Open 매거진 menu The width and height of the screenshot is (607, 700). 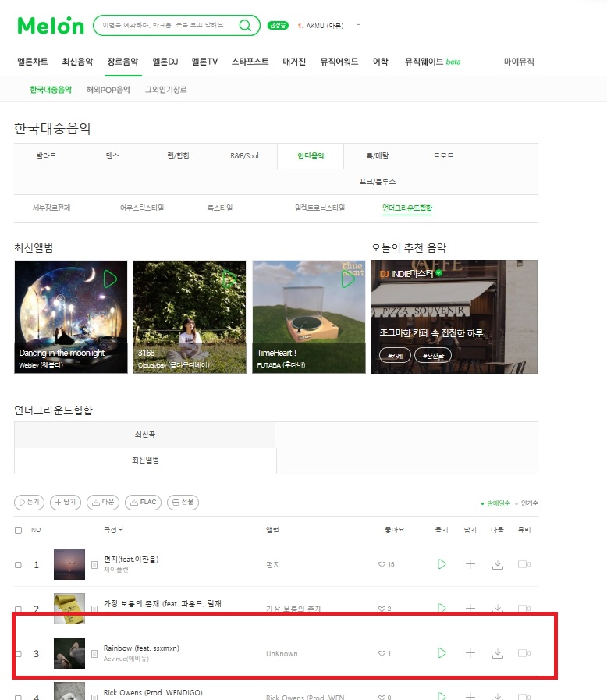(x=294, y=61)
